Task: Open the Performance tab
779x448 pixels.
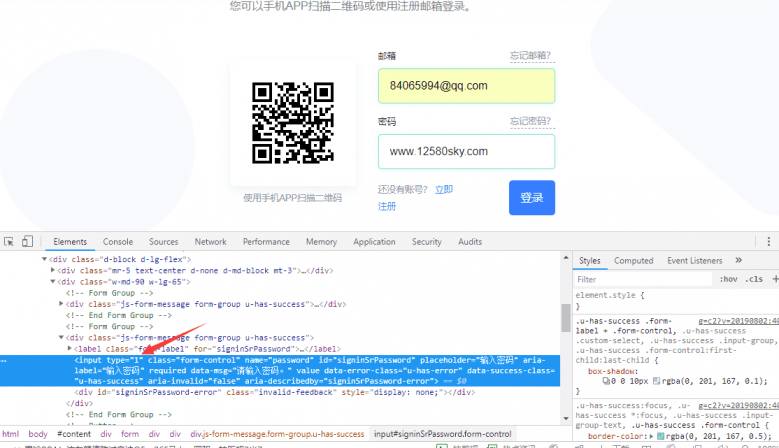Action: tap(266, 242)
